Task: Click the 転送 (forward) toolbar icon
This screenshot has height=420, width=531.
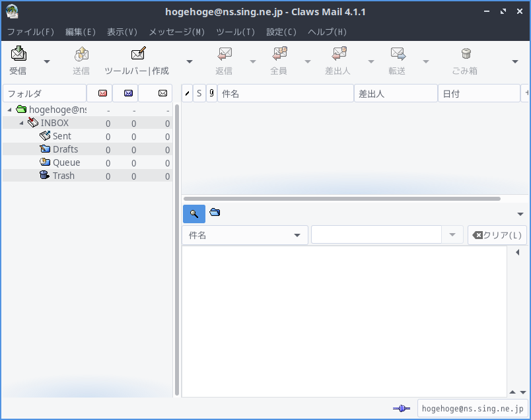Action: [398, 53]
